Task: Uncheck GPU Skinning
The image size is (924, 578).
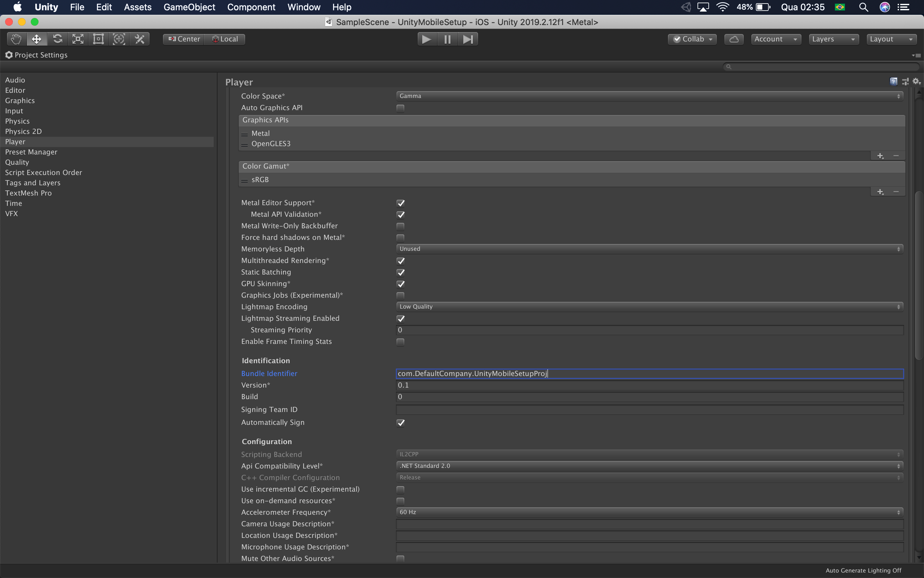Action: (400, 284)
